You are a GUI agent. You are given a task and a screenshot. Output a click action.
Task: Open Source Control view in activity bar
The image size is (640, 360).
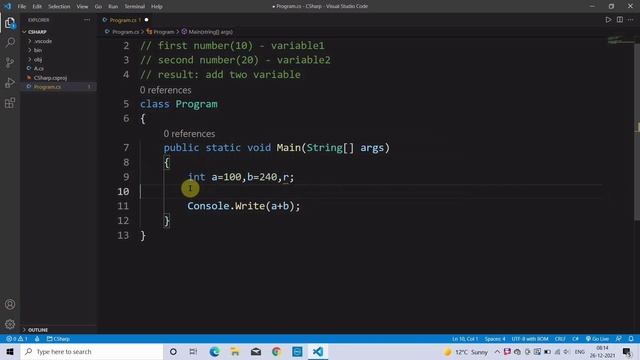click(x=10, y=62)
